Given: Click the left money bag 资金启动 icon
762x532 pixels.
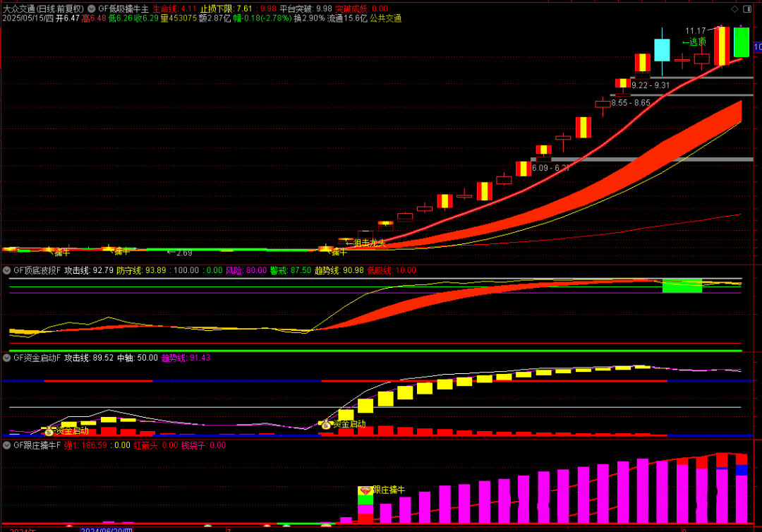Looking at the screenshot, I should [x=49, y=430].
